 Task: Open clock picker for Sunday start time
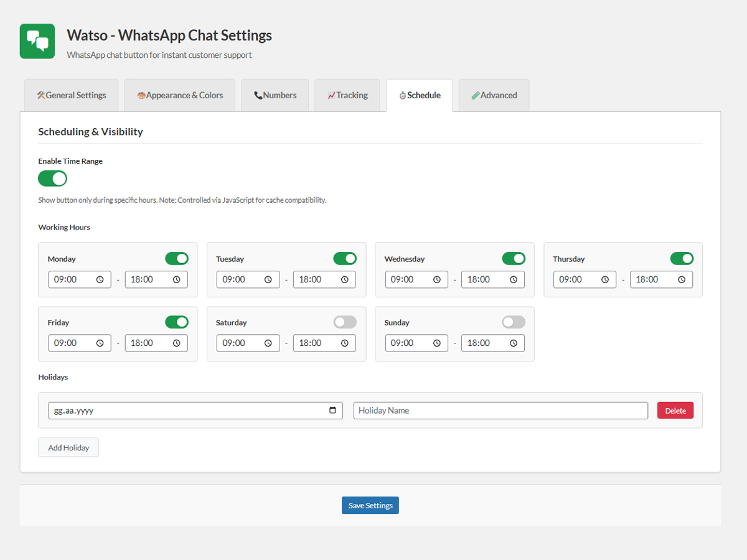(x=437, y=343)
